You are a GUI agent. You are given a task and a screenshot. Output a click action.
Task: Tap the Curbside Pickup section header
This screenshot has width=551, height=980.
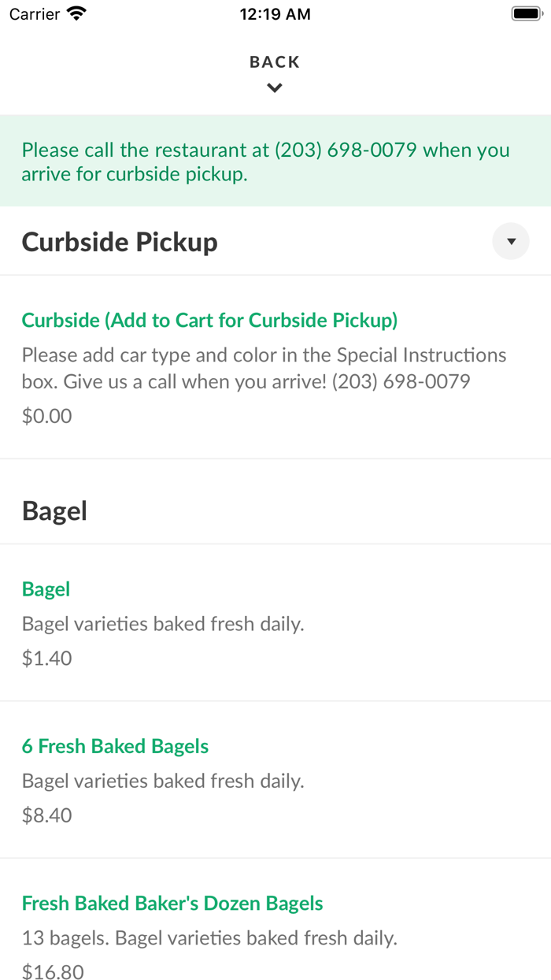point(119,241)
